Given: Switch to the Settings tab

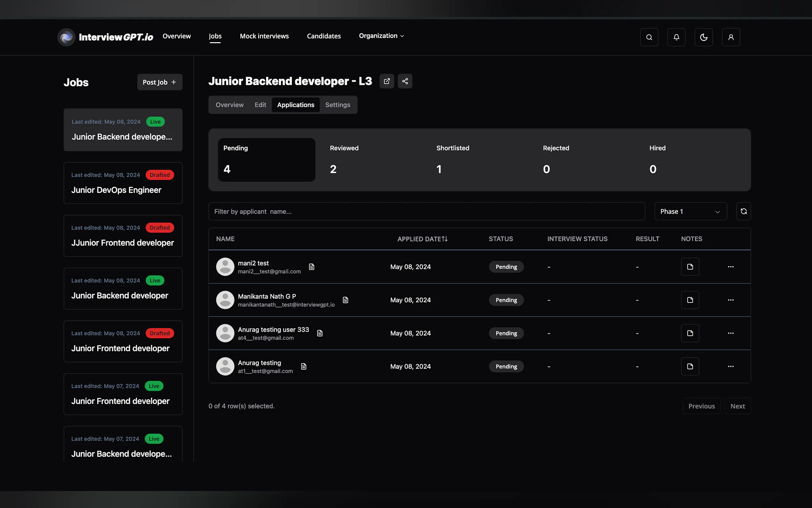Looking at the screenshot, I should click(337, 105).
